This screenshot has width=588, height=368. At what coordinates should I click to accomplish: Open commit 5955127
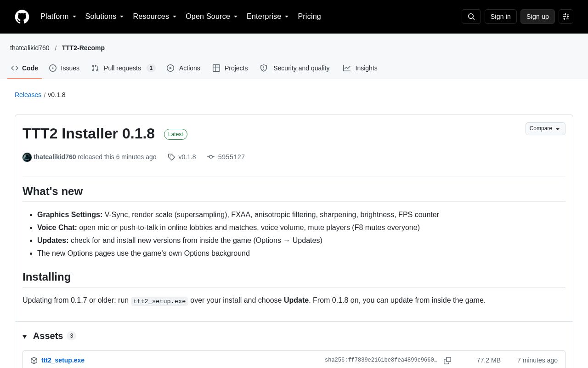click(232, 157)
